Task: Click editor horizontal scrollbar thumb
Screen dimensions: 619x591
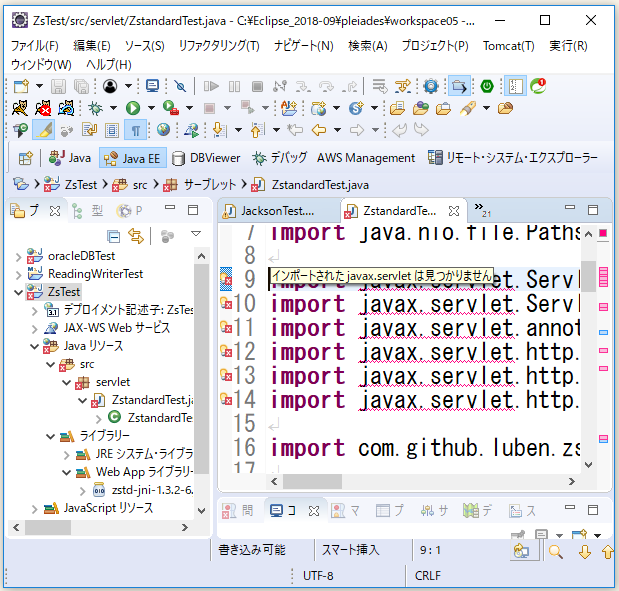Action: click(312, 482)
